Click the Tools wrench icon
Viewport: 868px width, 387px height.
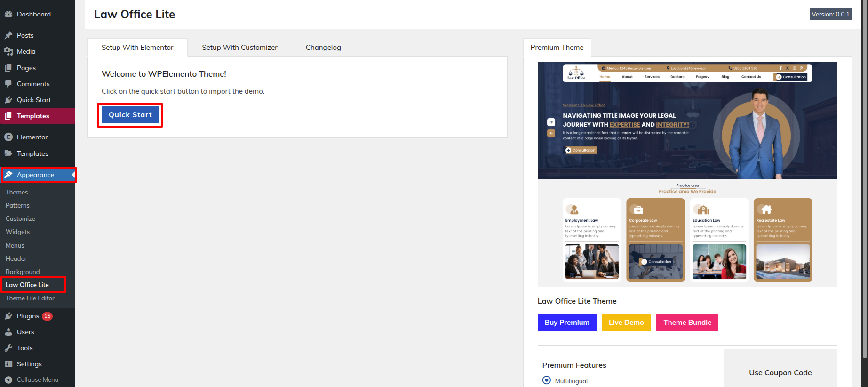(x=8, y=348)
